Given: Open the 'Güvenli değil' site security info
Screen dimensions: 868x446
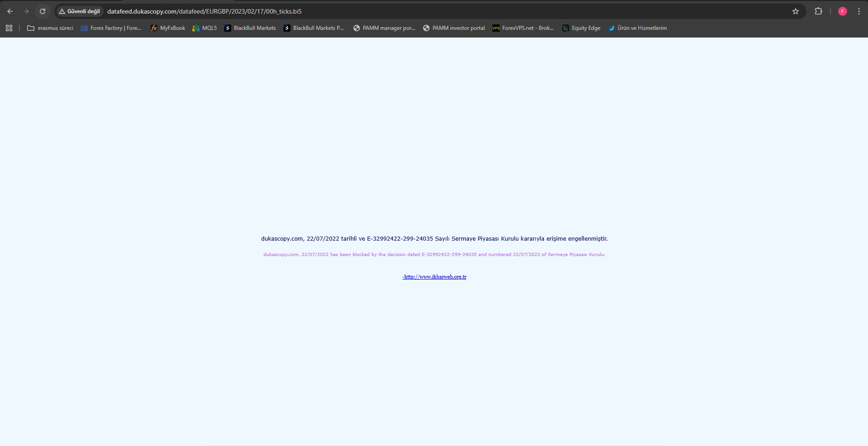Looking at the screenshot, I should (x=79, y=11).
